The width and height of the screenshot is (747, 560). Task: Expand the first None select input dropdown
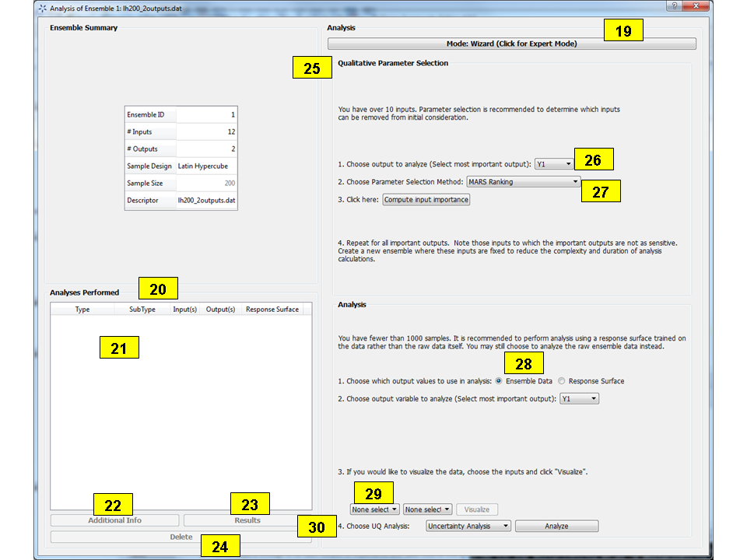(374, 509)
